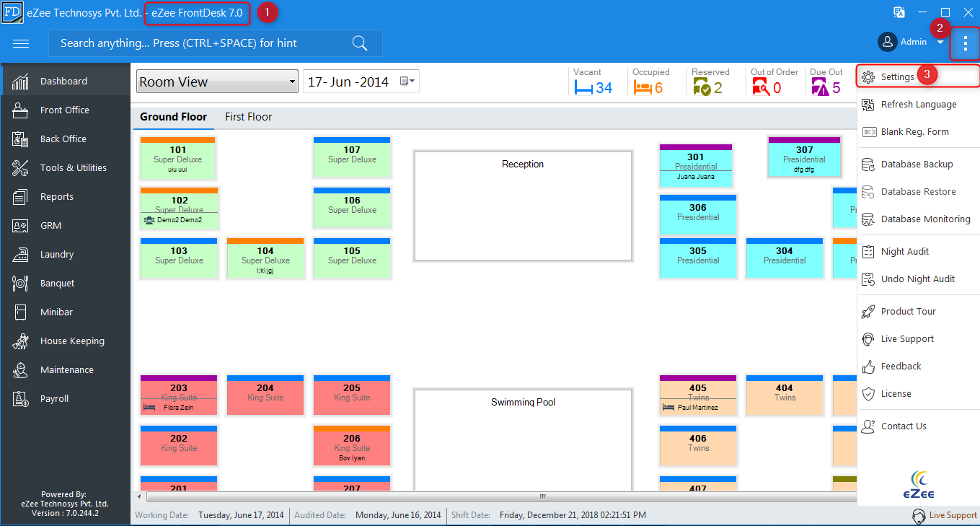Viewport: 980px width, 526px height.
Task: Select room 102 Demo2 Demo2
Action: pos(178,208)
